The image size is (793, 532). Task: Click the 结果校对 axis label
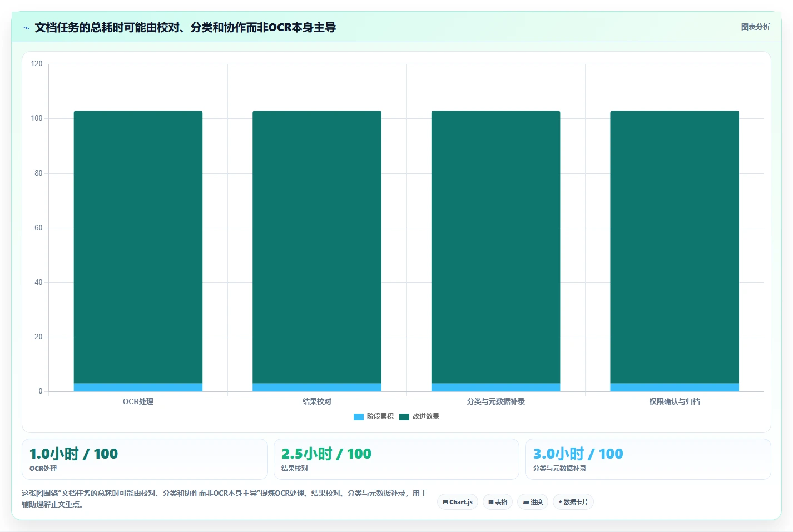tap(317, 401)
